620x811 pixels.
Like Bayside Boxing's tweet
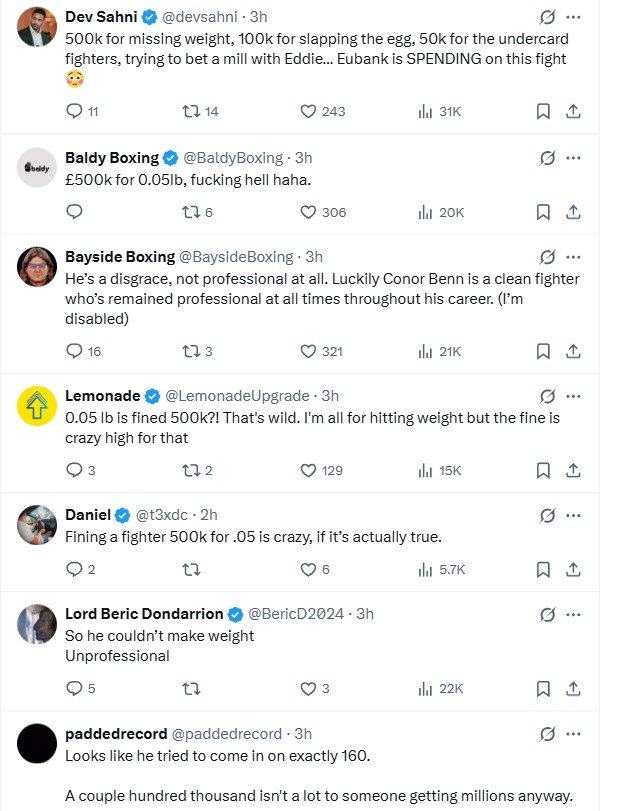(309, 351)
